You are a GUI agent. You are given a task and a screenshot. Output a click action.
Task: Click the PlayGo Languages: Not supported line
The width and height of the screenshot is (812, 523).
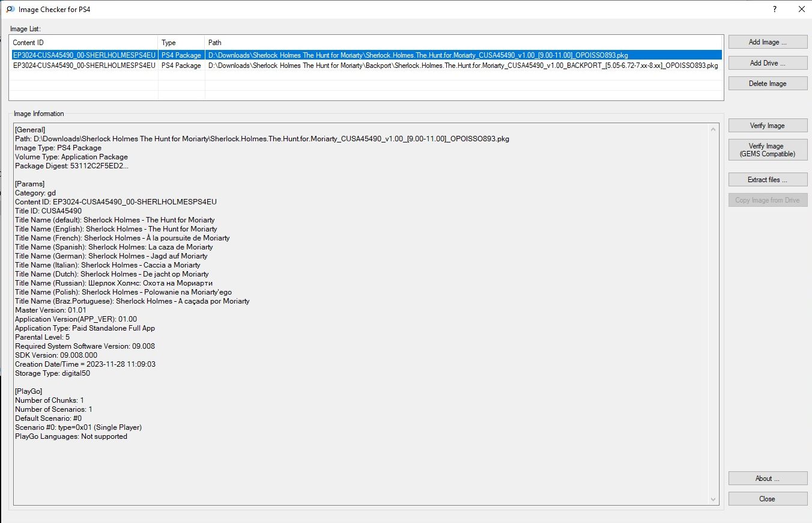[x=71, y=436]
